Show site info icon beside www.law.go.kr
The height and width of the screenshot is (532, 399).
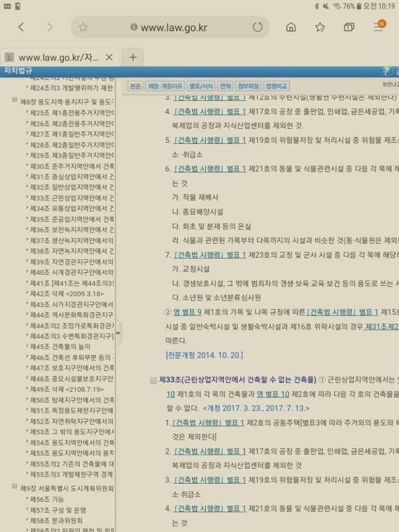[x=134, y=27]
